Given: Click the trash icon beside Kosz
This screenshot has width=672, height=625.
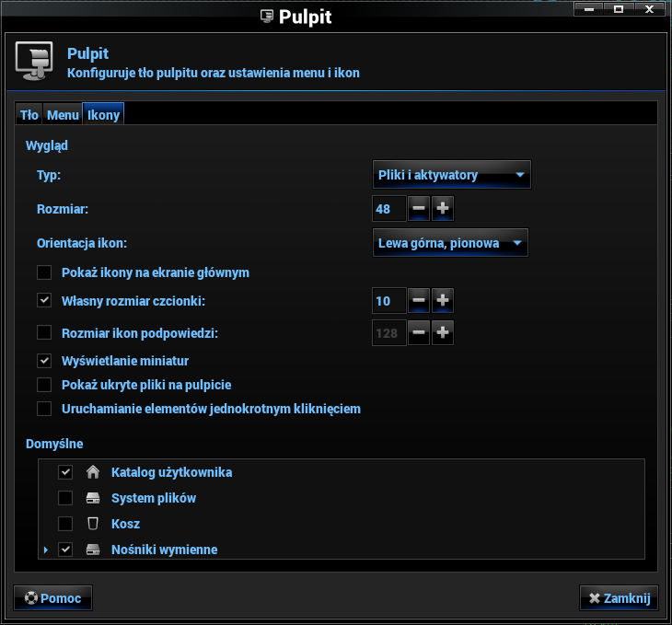Looking at the screenshot, I should 93,524.
